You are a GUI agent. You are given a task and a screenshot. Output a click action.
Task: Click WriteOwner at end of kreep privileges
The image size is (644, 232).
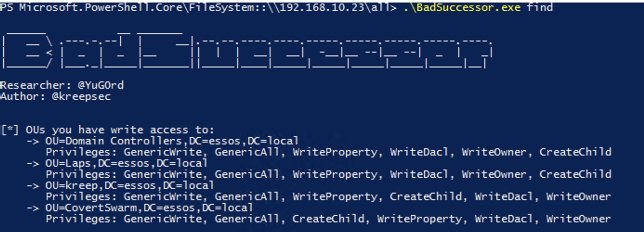(x=578, y=196)
